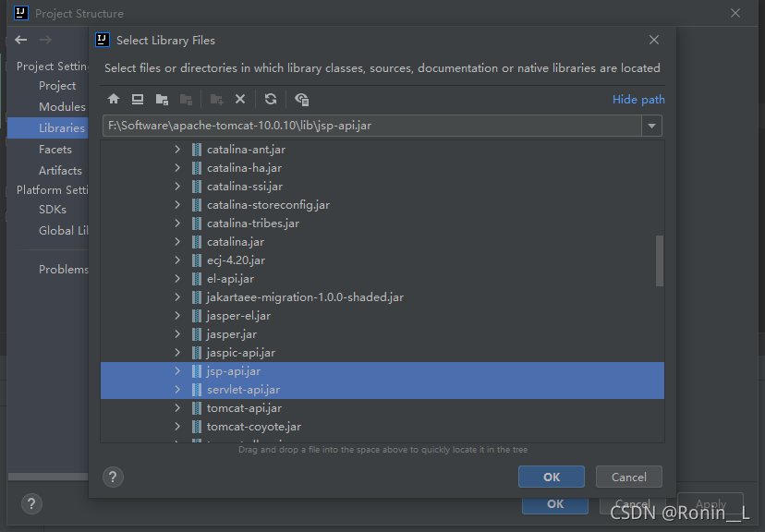Toggle show hidden files icon
765x532 pixels.
301,100
